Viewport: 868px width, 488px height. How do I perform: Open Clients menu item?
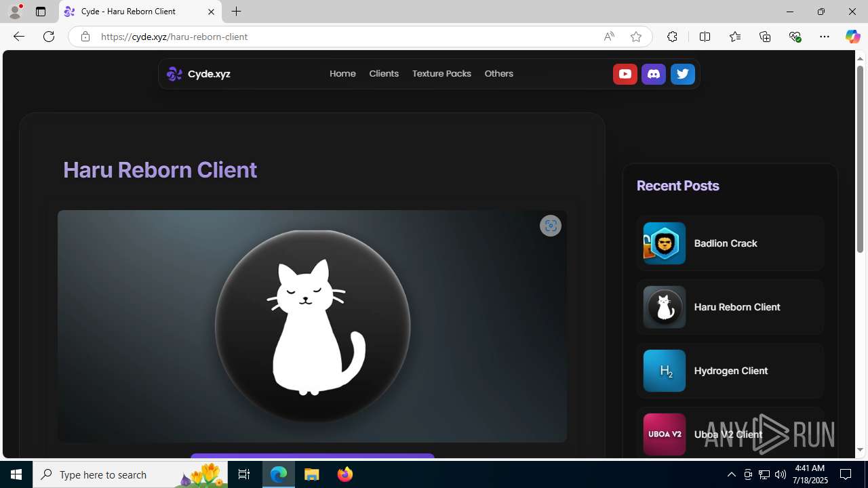click(x=384, y=74)
